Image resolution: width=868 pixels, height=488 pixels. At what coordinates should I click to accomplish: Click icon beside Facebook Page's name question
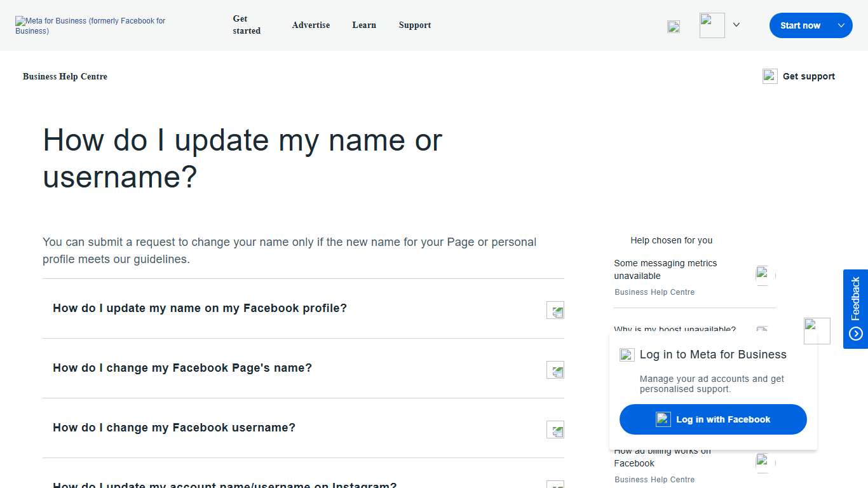click(x=555, y=370)
